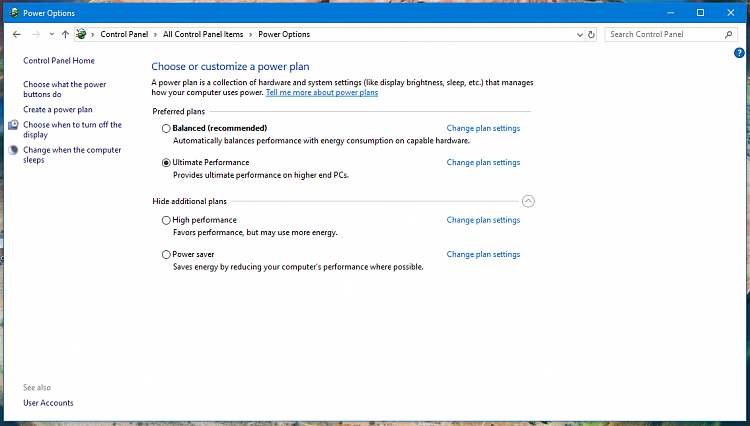
Task: Open User Accounts under See also
Action: 48,403
